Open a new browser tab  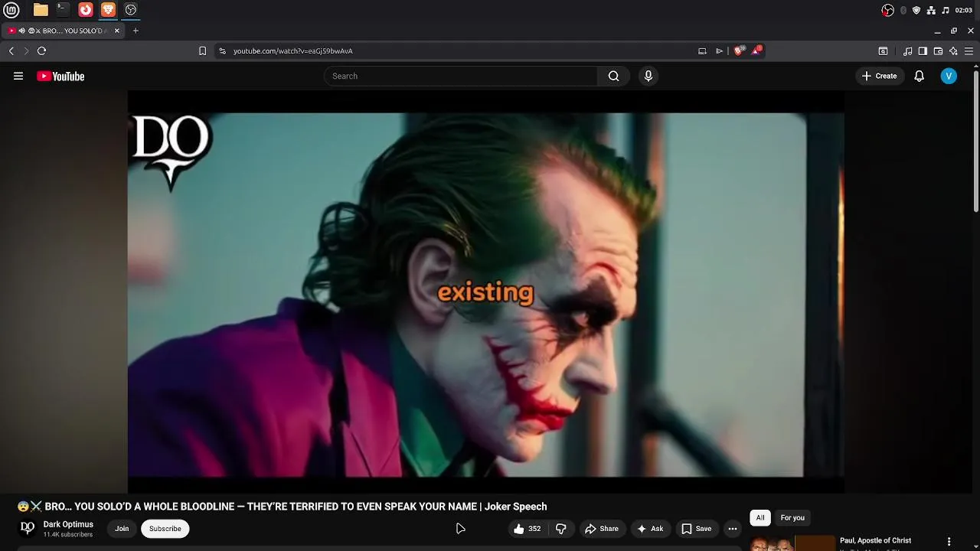pos(136,31)
